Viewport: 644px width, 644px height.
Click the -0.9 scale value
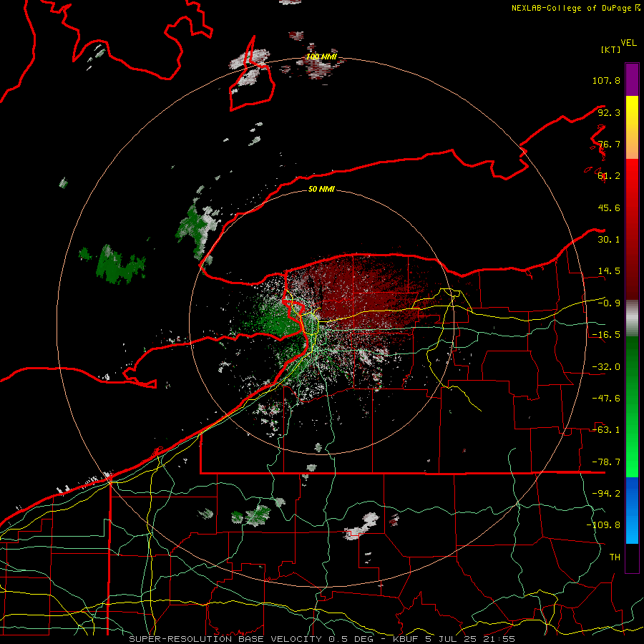pyautogui.click(x=609, y=303)
